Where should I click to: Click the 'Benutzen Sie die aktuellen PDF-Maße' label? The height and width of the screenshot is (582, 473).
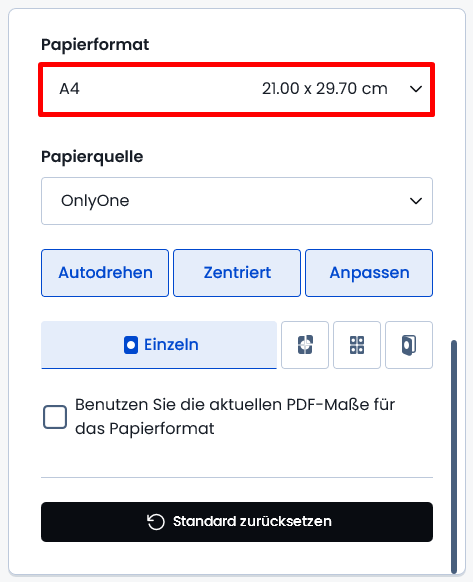(x=235, y=416)
